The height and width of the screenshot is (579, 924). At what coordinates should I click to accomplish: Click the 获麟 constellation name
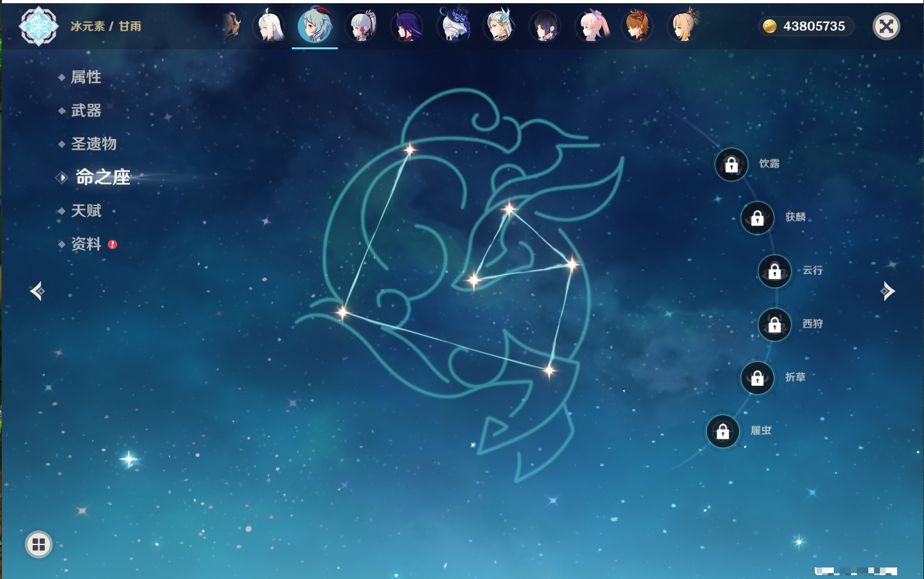coord(795,217)
